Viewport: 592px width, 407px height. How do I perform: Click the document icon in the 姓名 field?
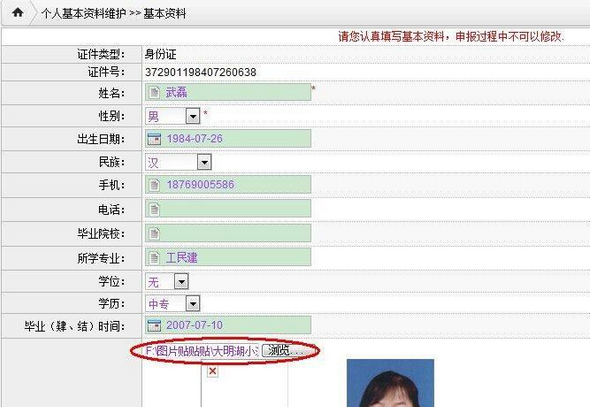[154, 92]
